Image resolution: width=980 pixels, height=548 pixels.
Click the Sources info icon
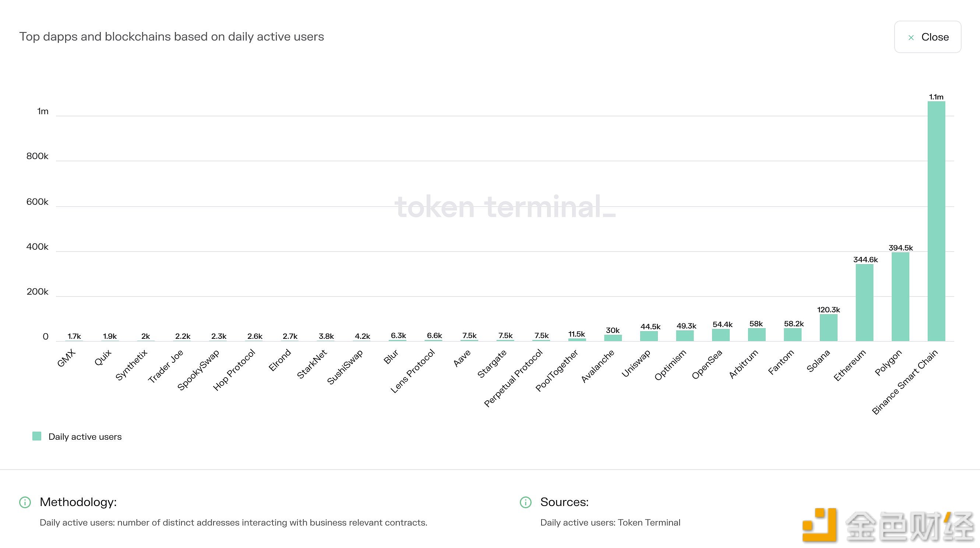(525, 502)
